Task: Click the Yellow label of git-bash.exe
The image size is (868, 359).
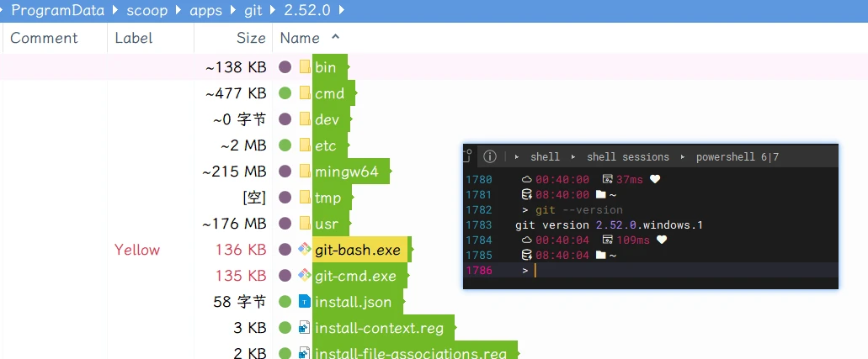Action: (x=136, y=250)
